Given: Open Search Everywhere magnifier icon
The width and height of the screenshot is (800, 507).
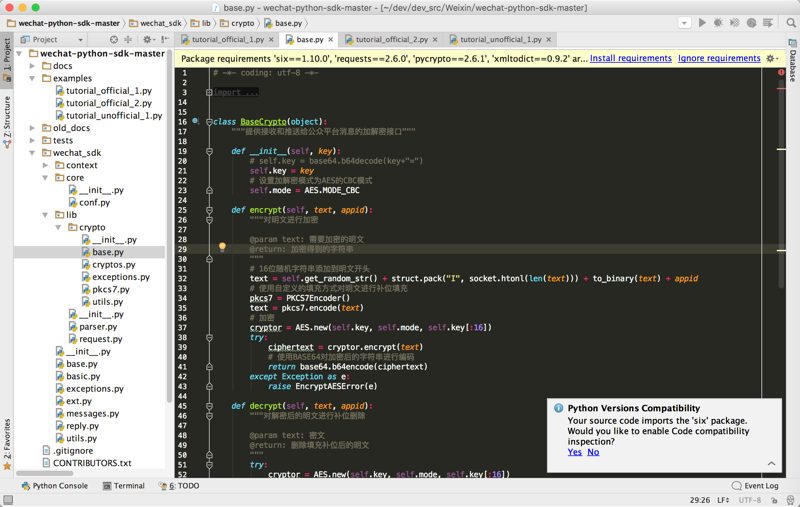Looking at the screenshot, I should click(x=790, y=22).
